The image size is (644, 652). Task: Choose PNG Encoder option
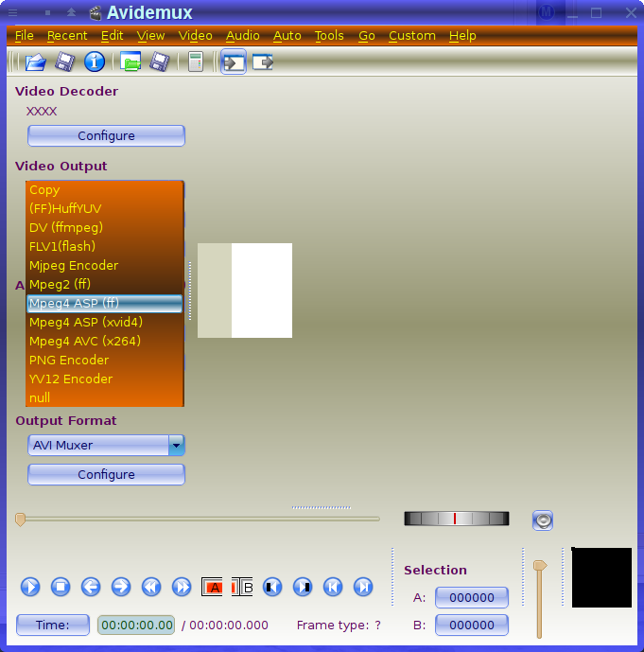(105, 361)
